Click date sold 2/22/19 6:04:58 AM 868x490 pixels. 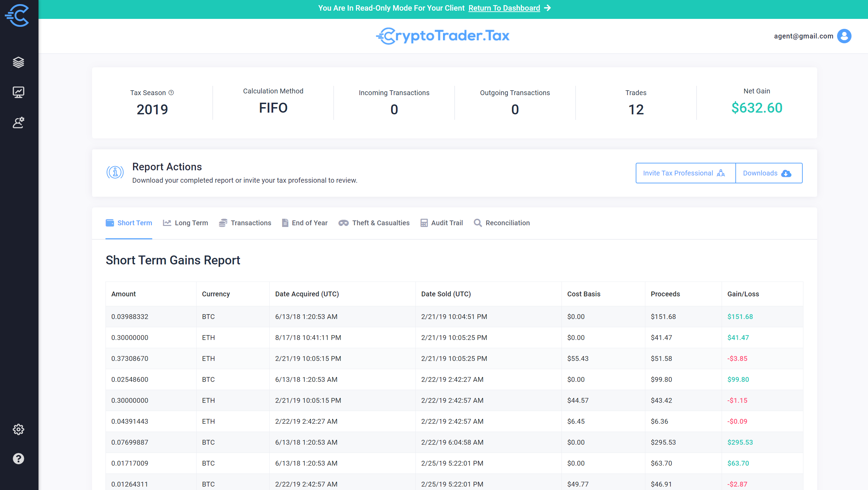[452, 442]
